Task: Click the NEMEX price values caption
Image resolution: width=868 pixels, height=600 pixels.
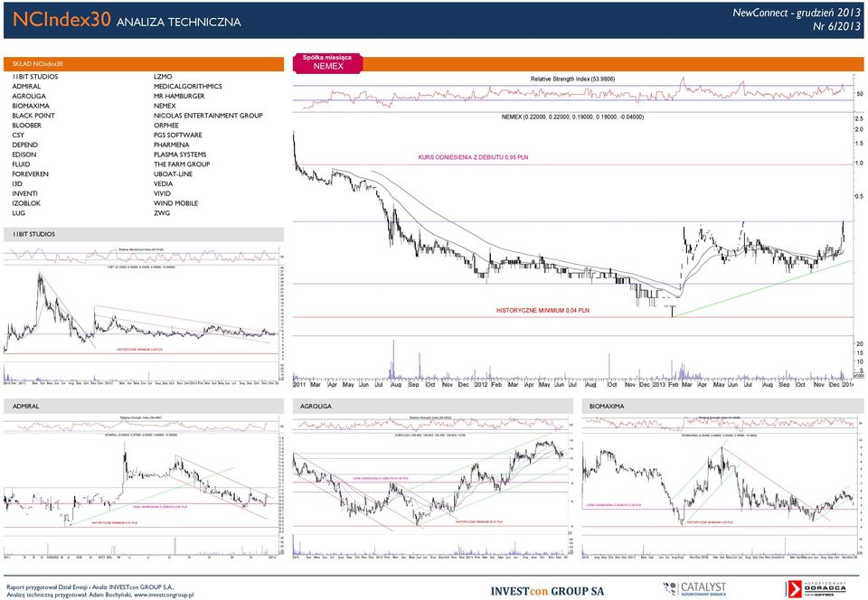Action: [572, 117]
